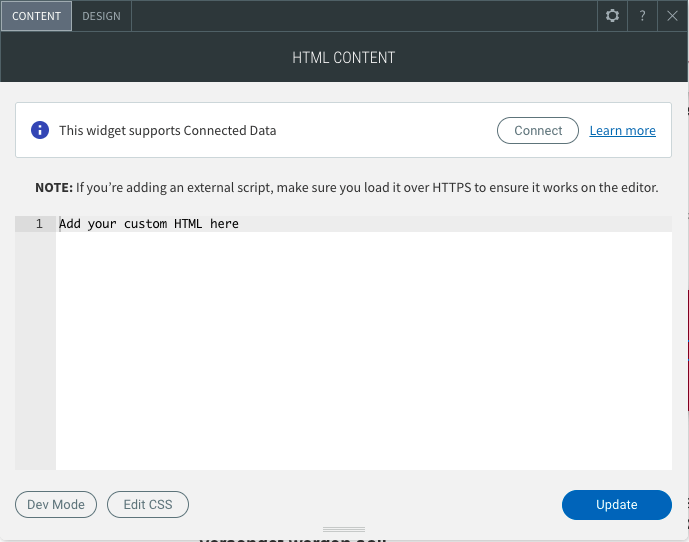The image size is (689, 542).
Task: Enable Dev Mode
Action: [x=56, y=505]
